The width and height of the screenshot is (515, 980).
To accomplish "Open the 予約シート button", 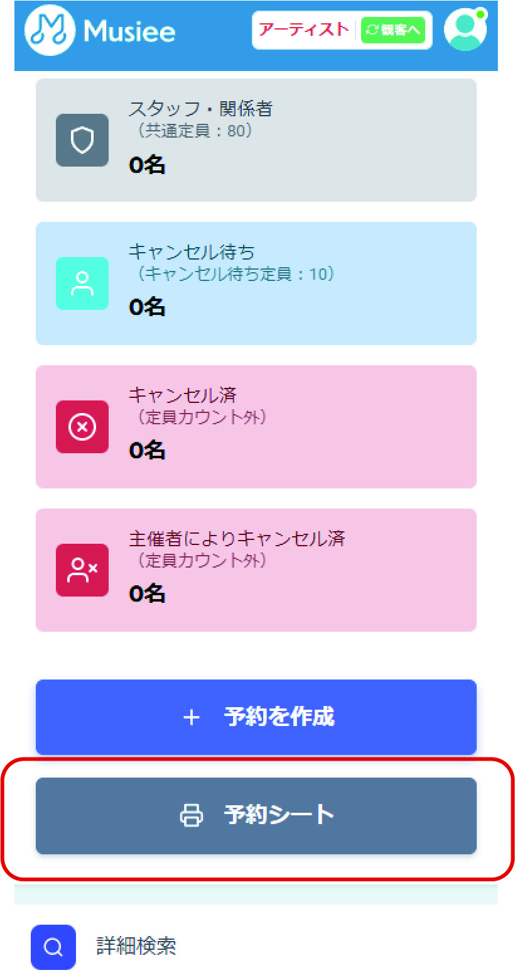I will 256,815.
